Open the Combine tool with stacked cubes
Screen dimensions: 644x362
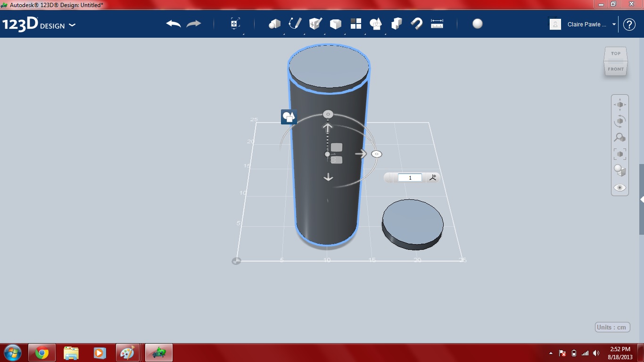[396, 24]
